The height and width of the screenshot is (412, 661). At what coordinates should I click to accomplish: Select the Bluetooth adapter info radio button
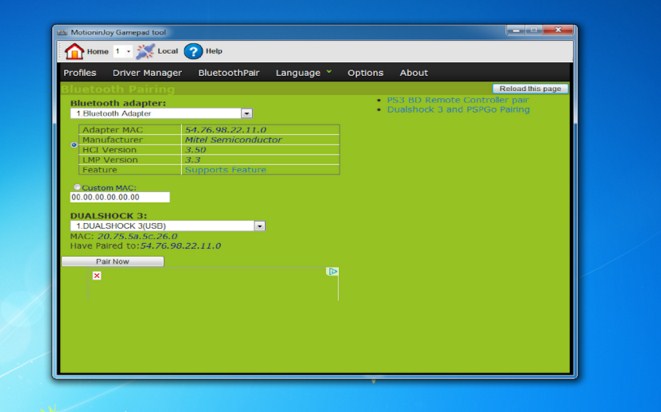click(74, 145)
